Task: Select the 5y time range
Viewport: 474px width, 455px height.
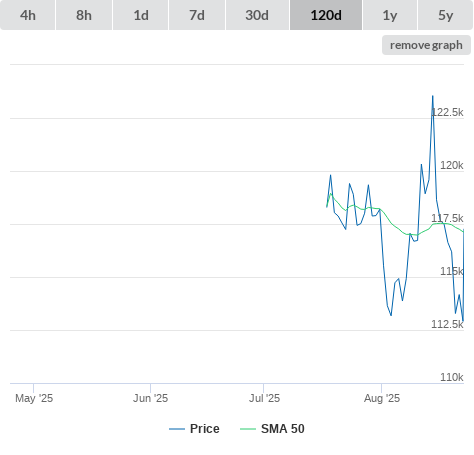Action: 445,15
